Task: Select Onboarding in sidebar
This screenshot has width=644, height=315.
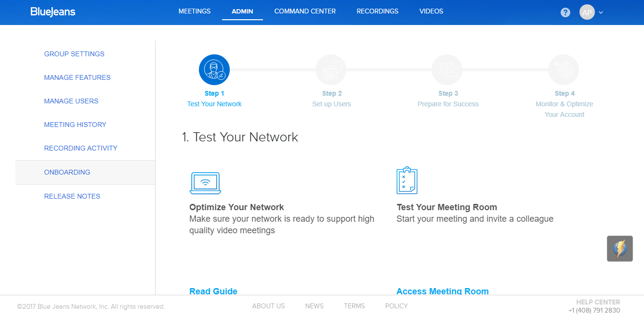Action: pos(85,172)
